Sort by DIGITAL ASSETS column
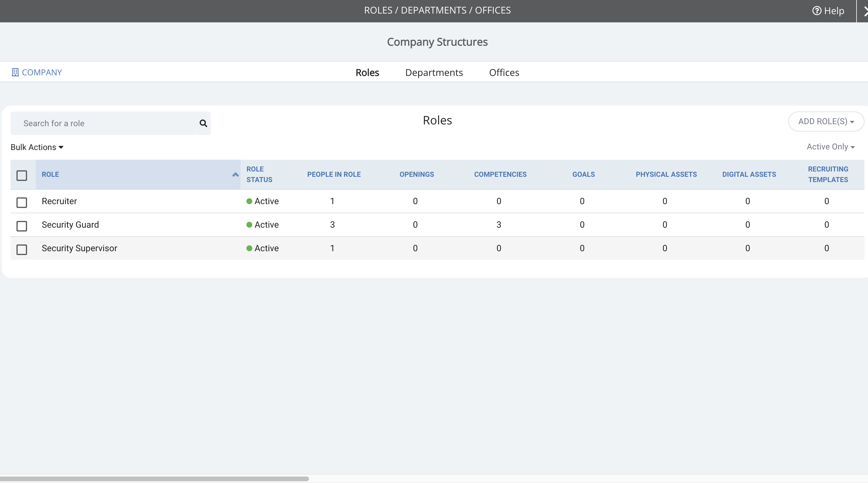This screenshot has width=868, height=483. (749, 175)
